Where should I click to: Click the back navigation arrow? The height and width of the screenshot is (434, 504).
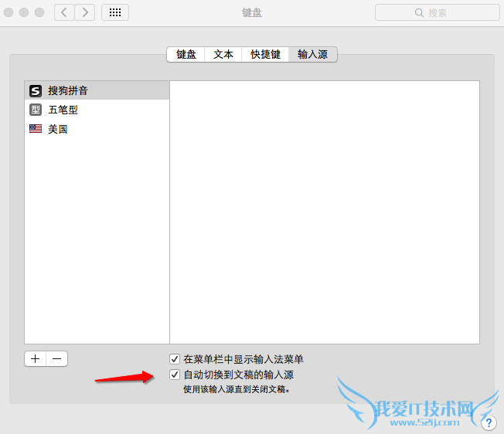64,12
